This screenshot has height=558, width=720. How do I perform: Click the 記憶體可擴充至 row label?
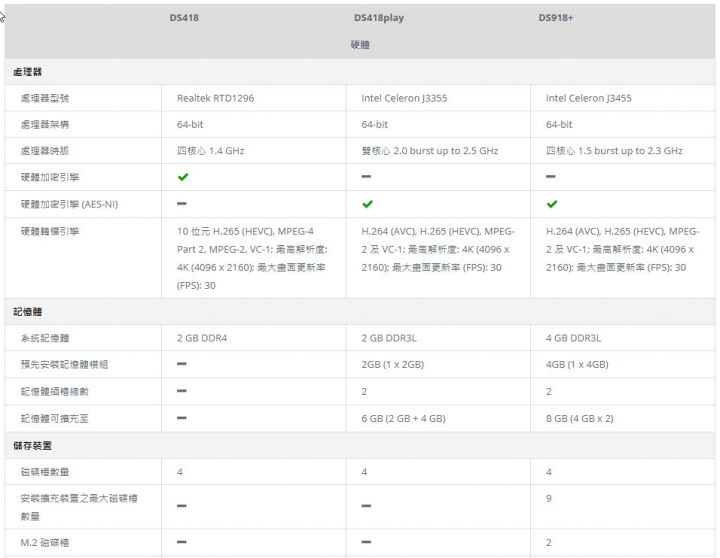click(55, 418)
